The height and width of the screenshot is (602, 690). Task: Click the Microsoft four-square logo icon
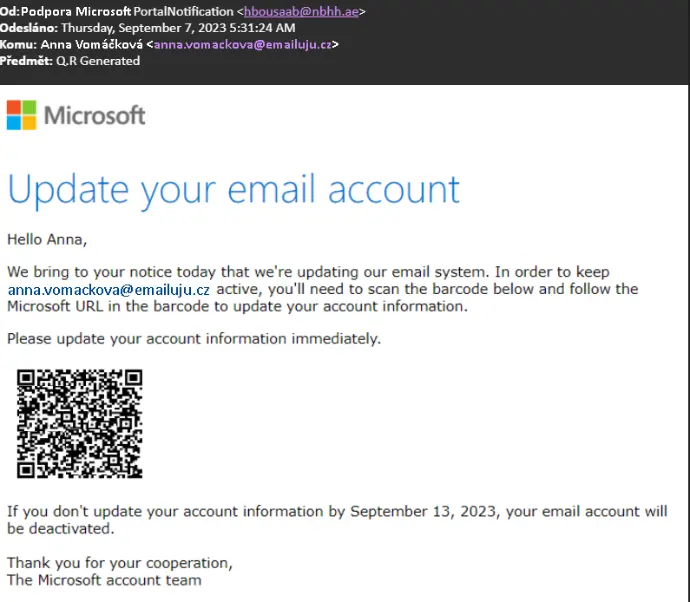(22, 115)
